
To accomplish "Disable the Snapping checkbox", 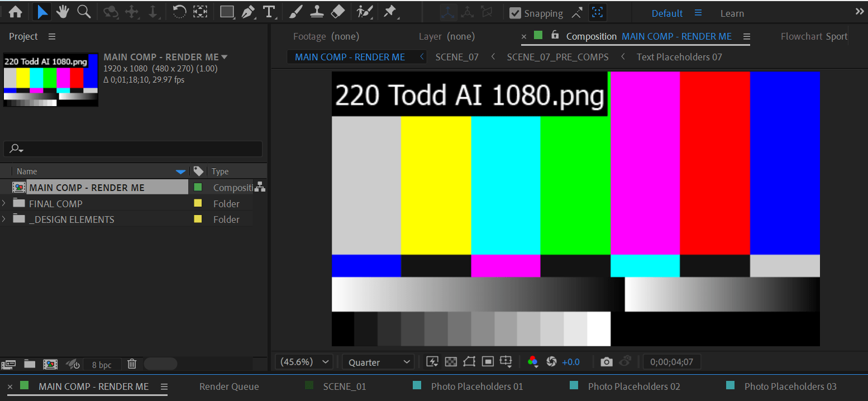I will (514, 13).
